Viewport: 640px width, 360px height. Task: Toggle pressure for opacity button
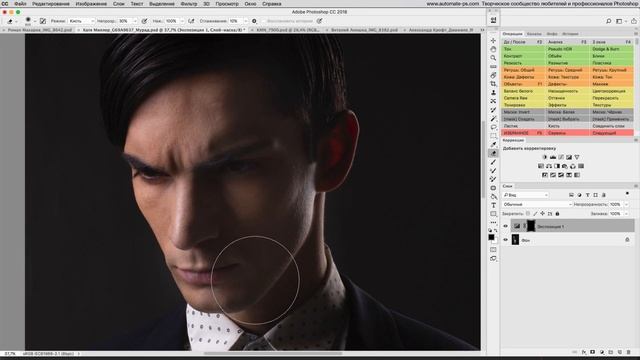pos(144,21)
